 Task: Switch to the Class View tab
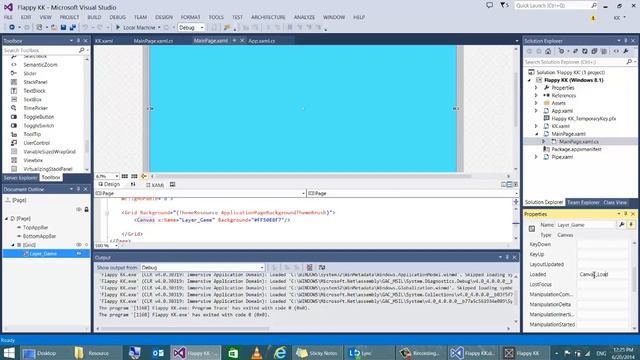[x=615, y=202]
